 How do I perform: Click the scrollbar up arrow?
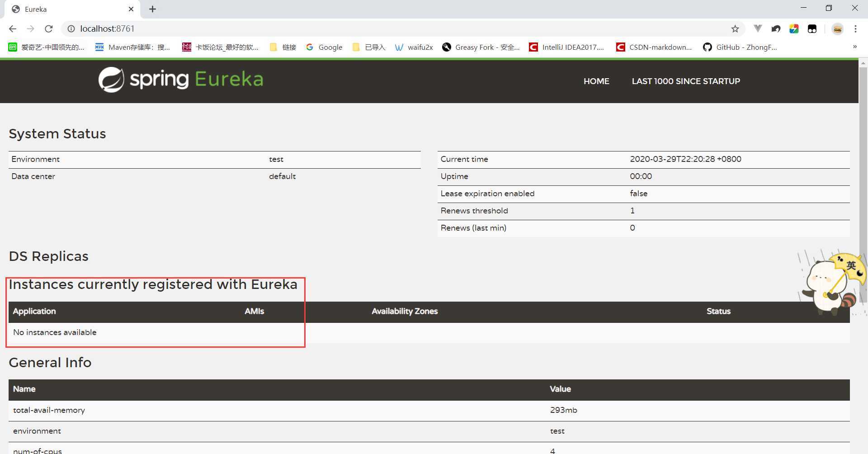coord(863,63)
